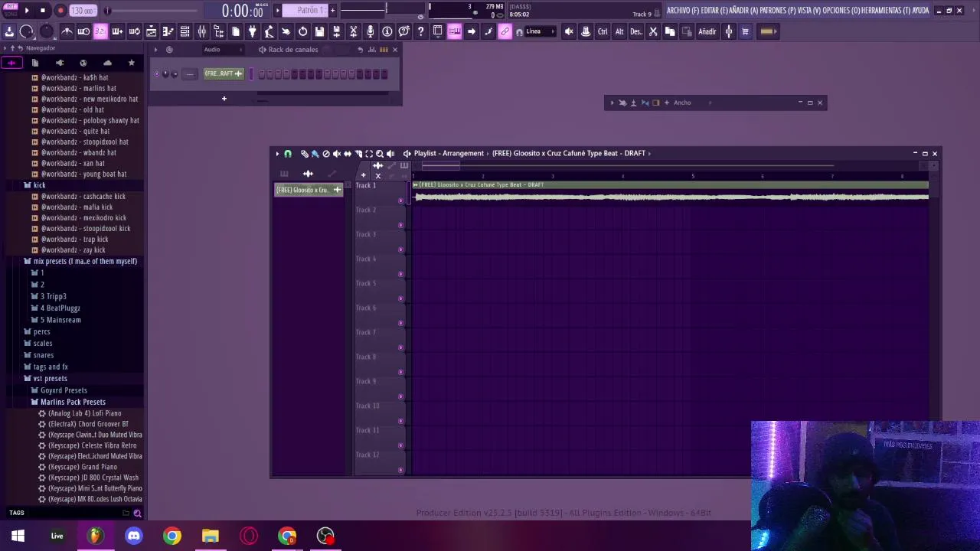Collapse the mix presets folder
Screen dimensions: 980x551
coord(80,261)
